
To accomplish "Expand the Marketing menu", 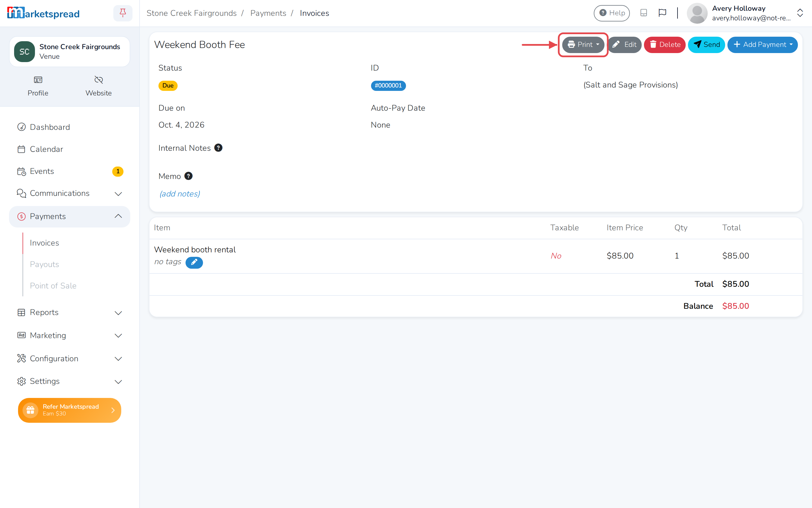I will 69,335.
